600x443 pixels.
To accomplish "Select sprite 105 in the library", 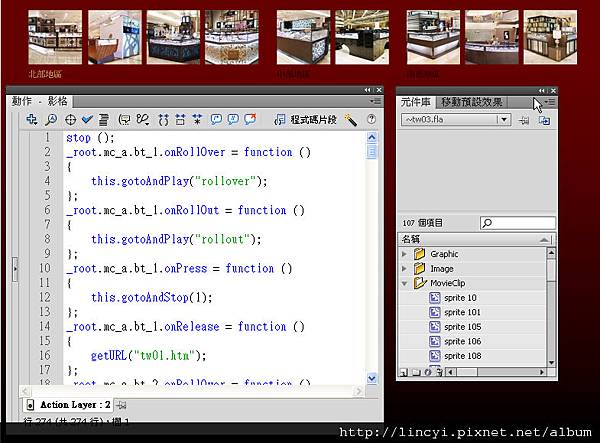I will click(x=472, y=327).
